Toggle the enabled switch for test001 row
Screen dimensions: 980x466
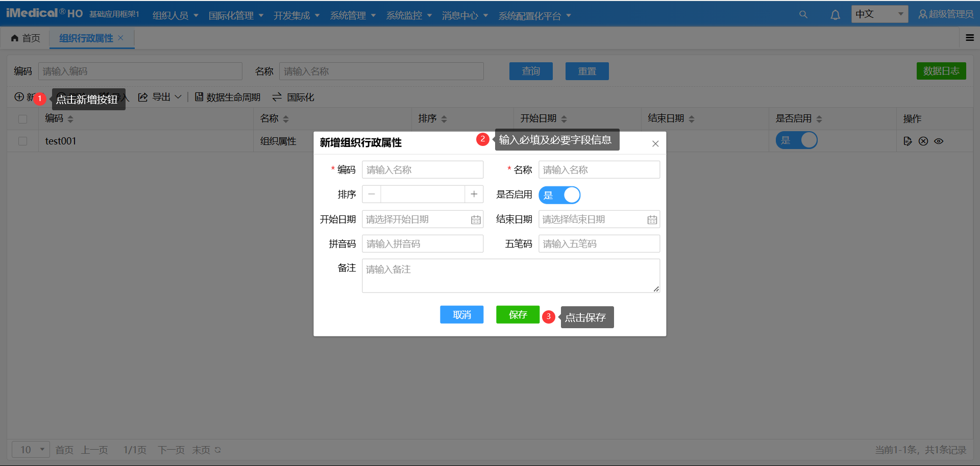point(796,140)
